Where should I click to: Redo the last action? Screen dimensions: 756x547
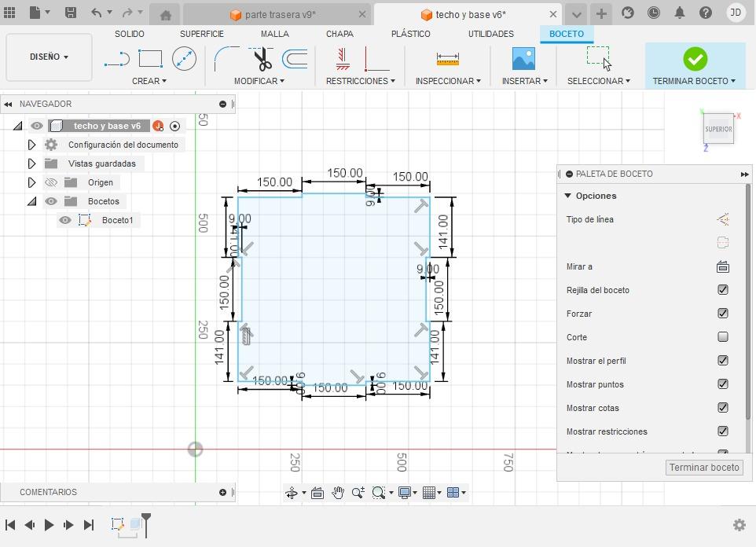pyautogui.click(x=127, y=13)
